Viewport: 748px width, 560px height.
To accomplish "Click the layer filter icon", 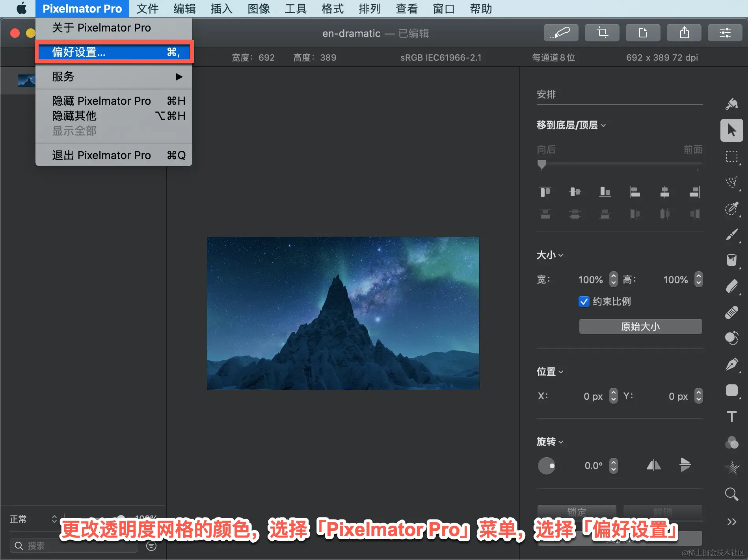I will pyautogui.click(x=151, y=546).
